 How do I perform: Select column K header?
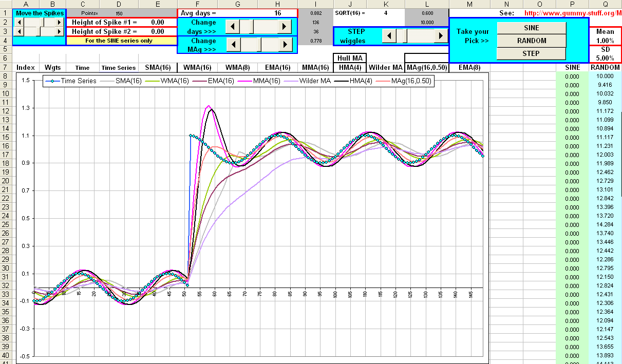click(386, 4)
